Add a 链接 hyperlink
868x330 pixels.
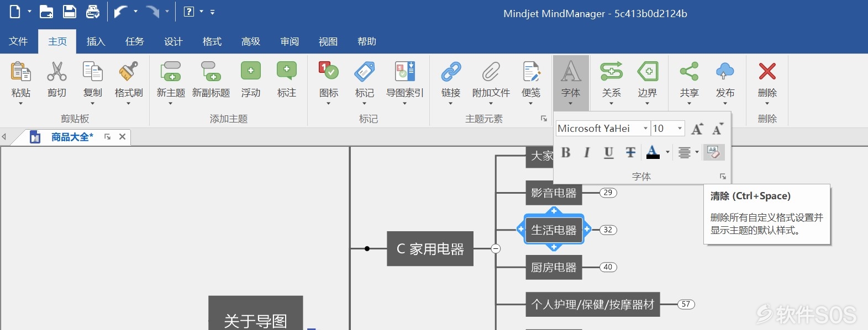pyautogui.click(x=451, y=82)
